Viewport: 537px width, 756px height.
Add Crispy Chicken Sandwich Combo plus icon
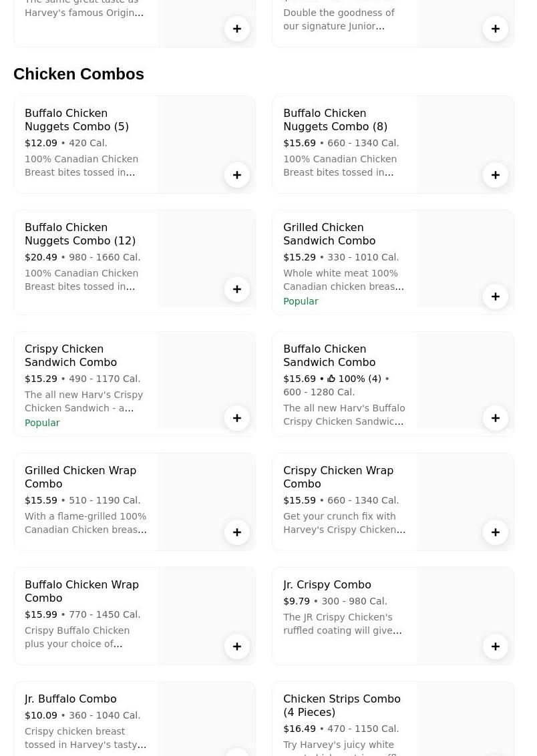[x=237, y=418]
